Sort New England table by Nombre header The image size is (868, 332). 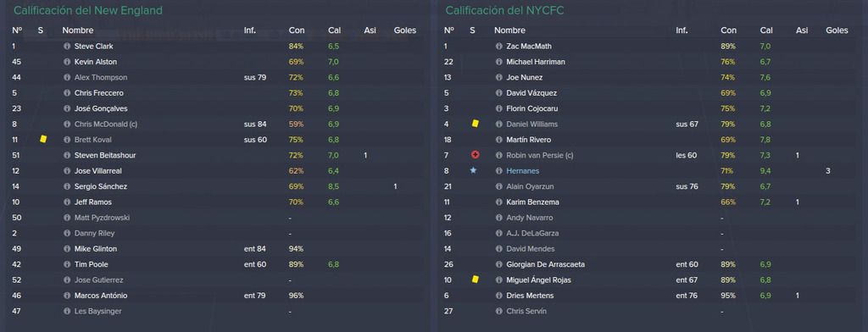pyautogui.click(x=77, y=30)
